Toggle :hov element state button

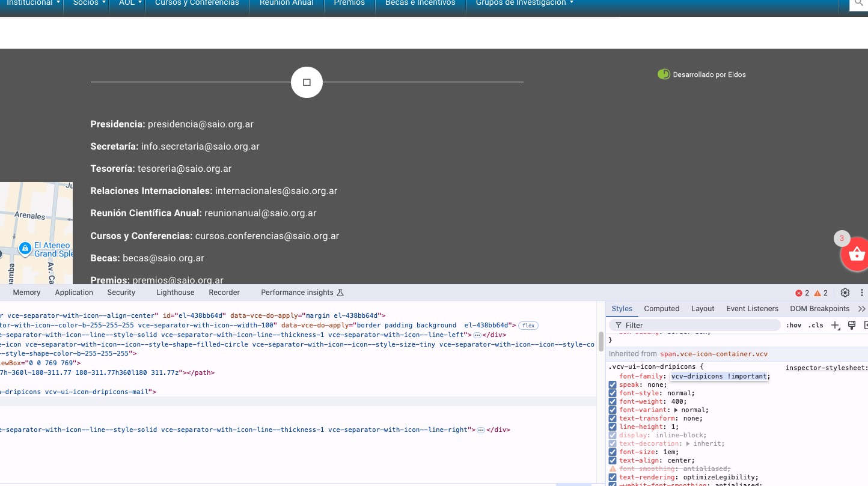coord(793,325)
